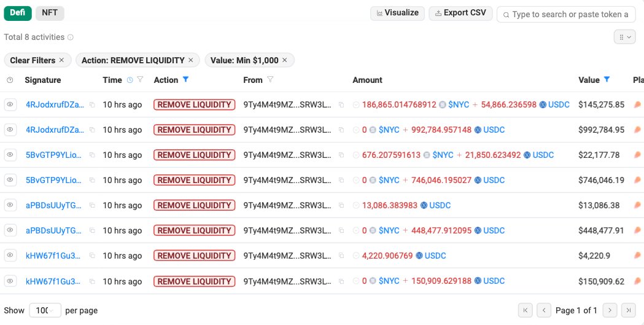Toggle eye preview for the $746,046.19 row
The image size is (644, 325).
[10, 180]
